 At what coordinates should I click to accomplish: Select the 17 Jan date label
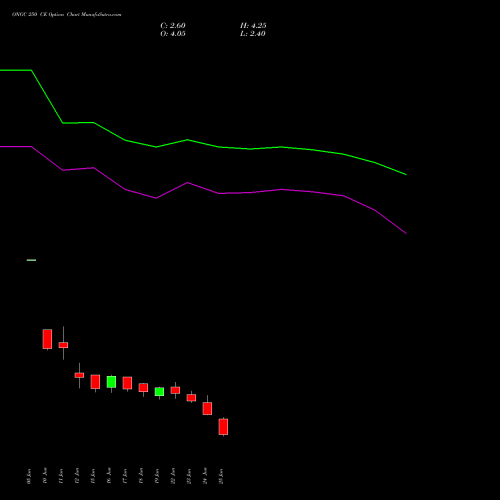pyautogui.click(x=125, y=476)
